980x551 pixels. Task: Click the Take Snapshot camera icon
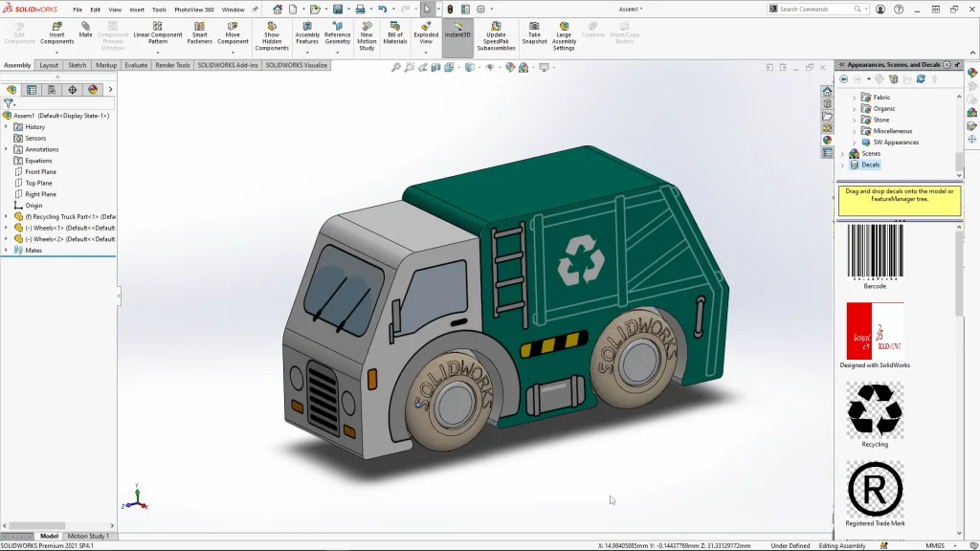[x=534, y=27]
